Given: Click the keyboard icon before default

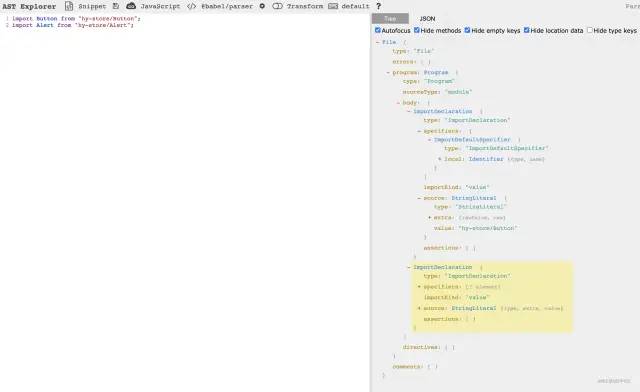Looking at the screenshot, I should point(333,6).
